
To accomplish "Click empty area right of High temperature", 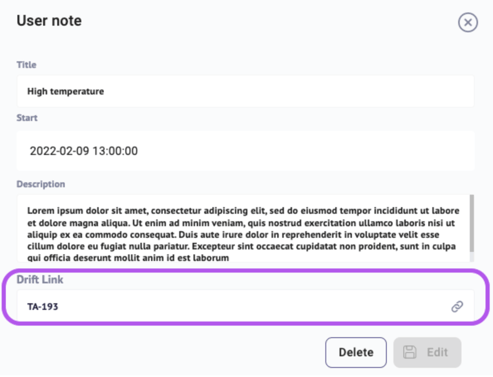I will (x=287, y=91).
